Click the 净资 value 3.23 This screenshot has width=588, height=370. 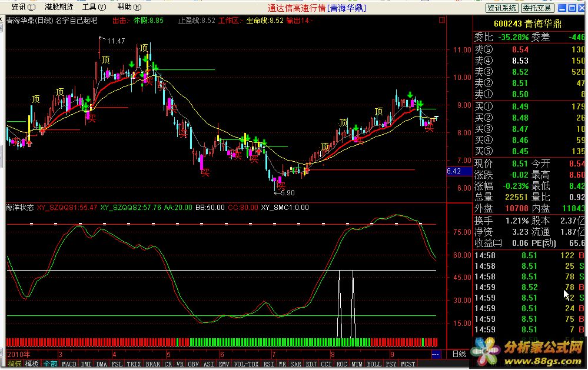click(520, 232)
